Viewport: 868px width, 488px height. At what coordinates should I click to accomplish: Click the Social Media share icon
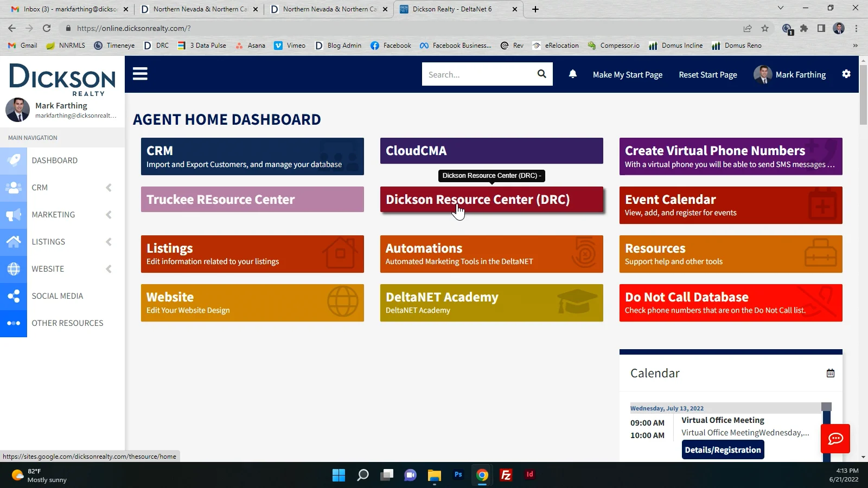point(14,296)
